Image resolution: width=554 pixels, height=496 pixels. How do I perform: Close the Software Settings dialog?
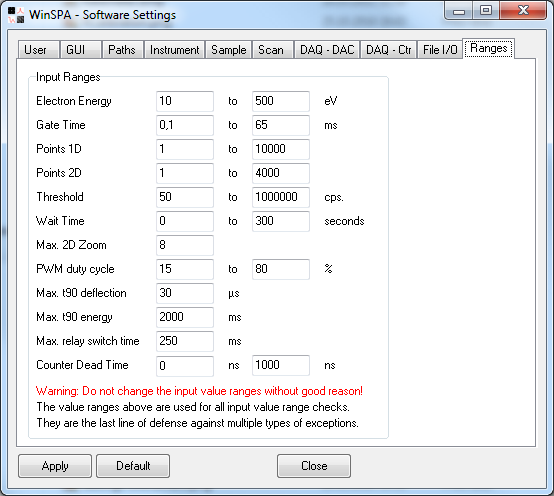(x=314, y=466)
